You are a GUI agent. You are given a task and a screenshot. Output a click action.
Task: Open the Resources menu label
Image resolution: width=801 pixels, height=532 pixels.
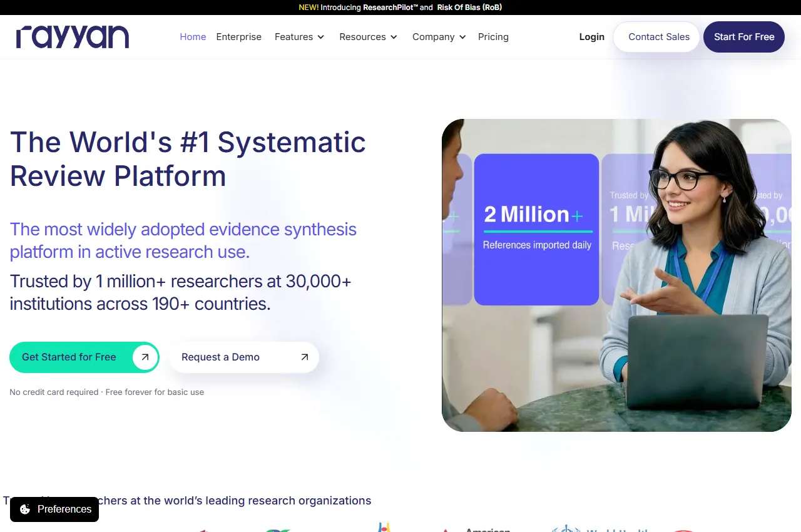(x=362, y=37)
